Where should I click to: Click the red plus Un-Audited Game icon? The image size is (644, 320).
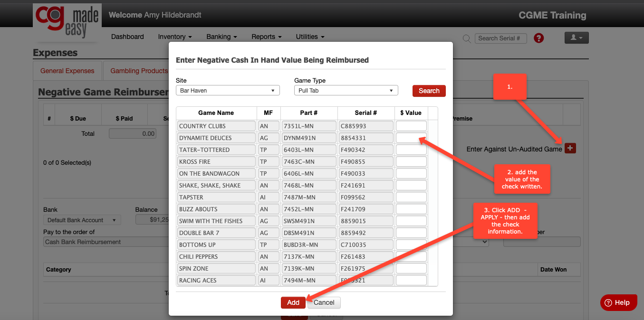pyautogui.click(x=570, y=149)
